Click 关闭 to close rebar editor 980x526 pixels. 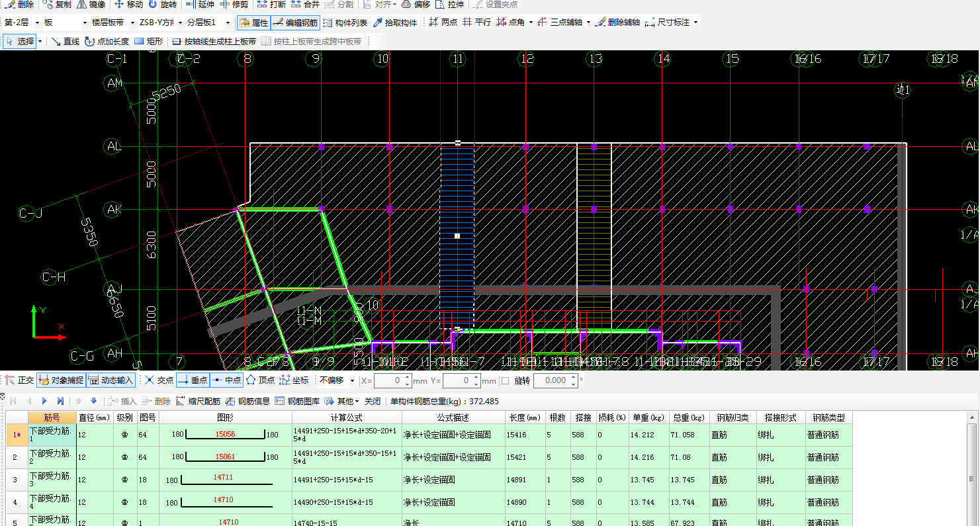click(373, 401)
